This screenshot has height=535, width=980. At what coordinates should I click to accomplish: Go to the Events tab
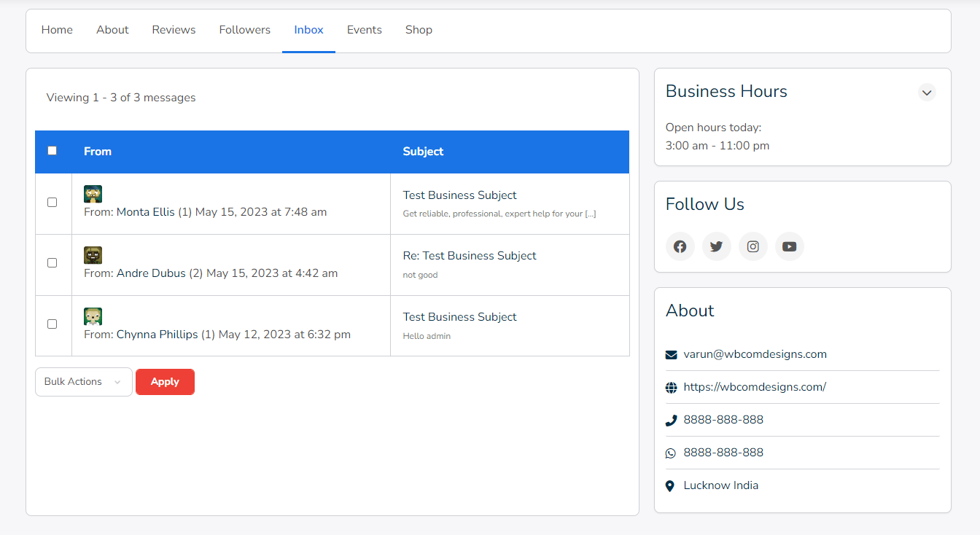364,30
